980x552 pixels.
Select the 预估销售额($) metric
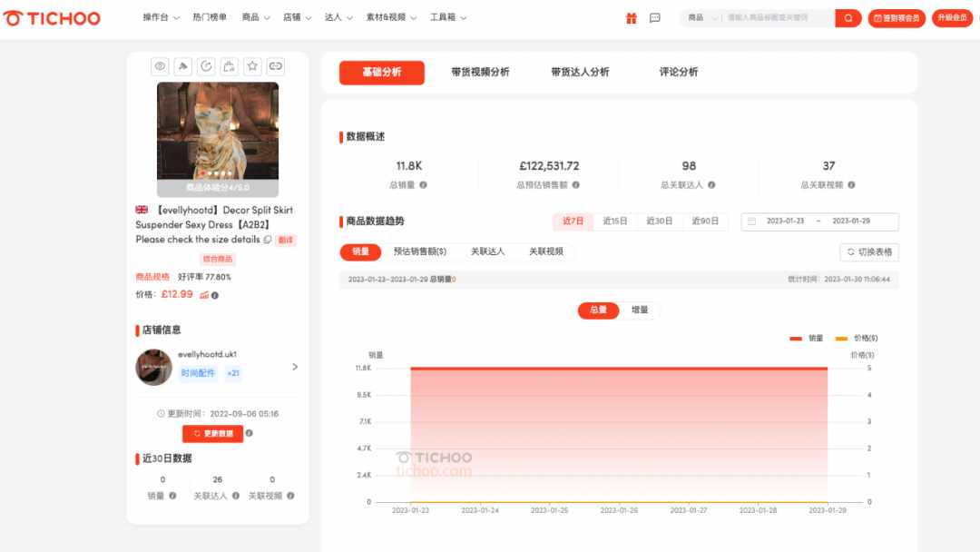coord(420,251)
